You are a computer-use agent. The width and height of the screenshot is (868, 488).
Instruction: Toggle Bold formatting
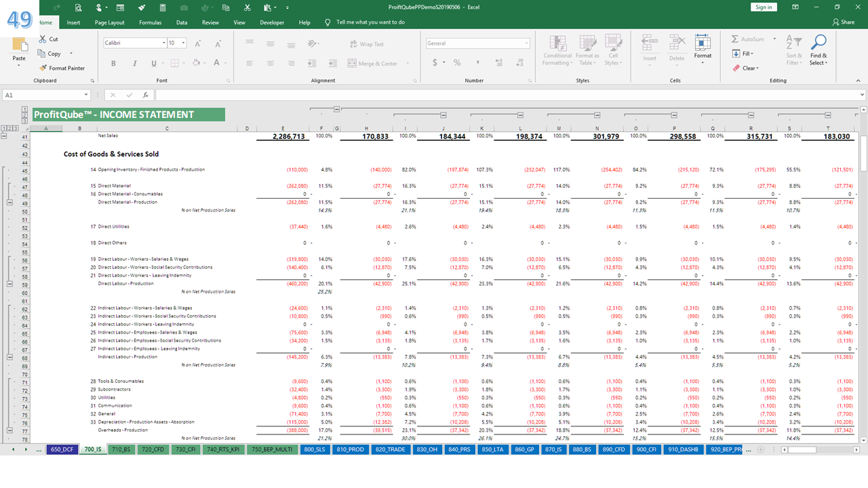coord(113,63)
